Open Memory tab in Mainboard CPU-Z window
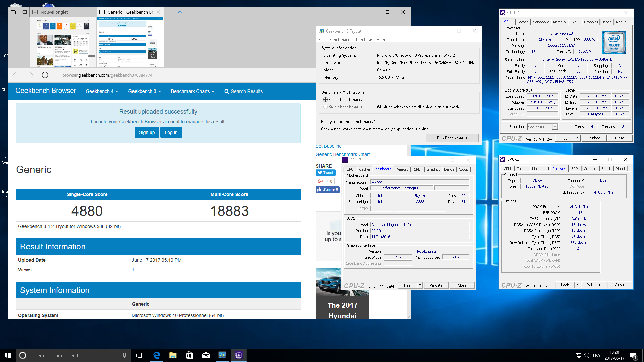Screen dimensions: 644x362 point(402,169)
